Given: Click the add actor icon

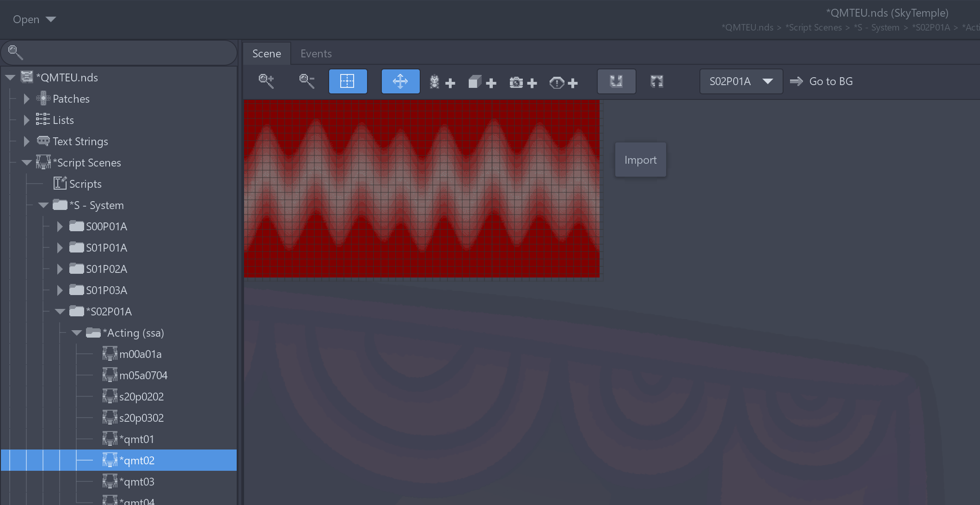Looking at the screenshot, I should pos(441,82).
